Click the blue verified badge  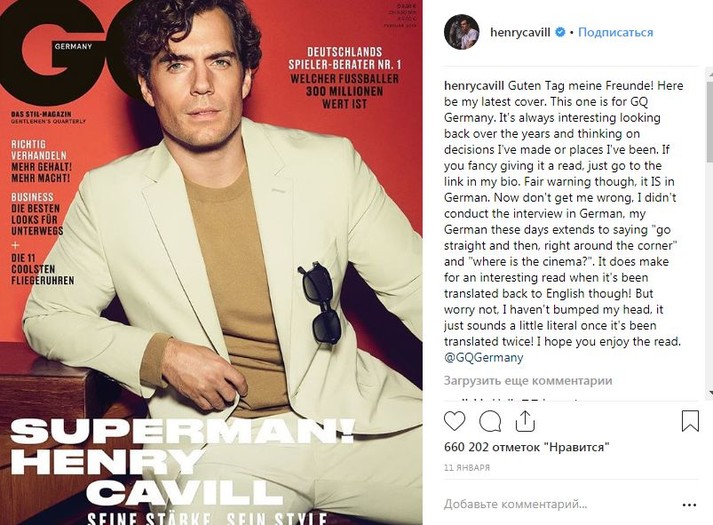tap(559, 32)
